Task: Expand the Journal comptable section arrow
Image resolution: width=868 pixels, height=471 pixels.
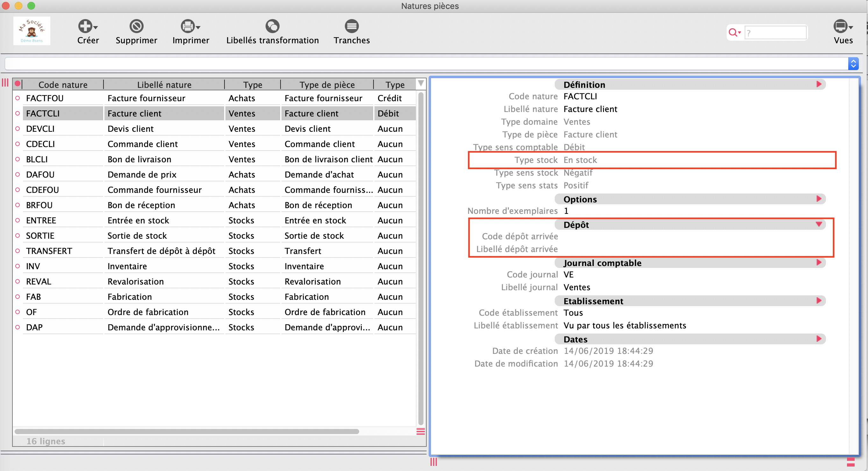Action: click(819, 262)
